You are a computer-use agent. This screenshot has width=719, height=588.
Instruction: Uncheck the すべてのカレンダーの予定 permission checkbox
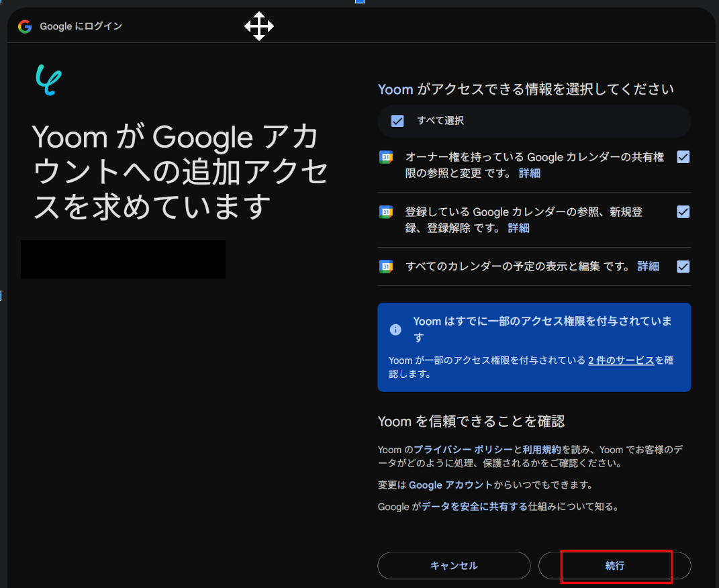[x=683, y=266]
